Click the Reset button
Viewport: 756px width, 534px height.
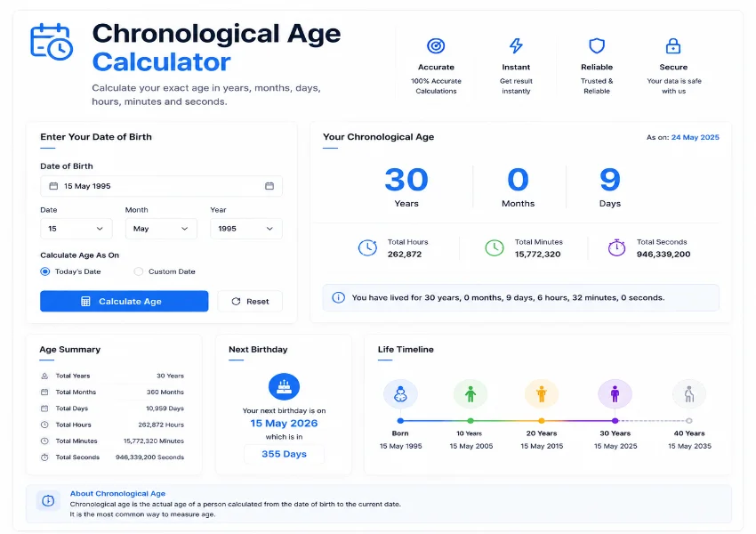[250, 302]
